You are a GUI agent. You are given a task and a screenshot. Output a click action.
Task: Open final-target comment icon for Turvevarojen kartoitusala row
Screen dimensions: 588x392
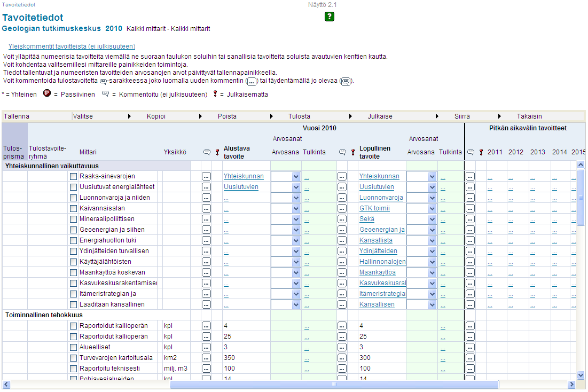click(342, 358)
